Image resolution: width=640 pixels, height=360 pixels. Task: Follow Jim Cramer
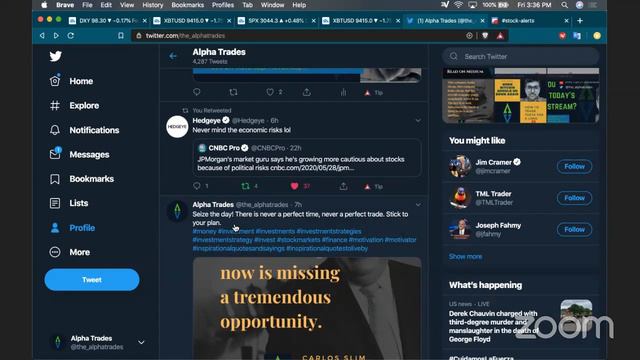click(574, 166)
